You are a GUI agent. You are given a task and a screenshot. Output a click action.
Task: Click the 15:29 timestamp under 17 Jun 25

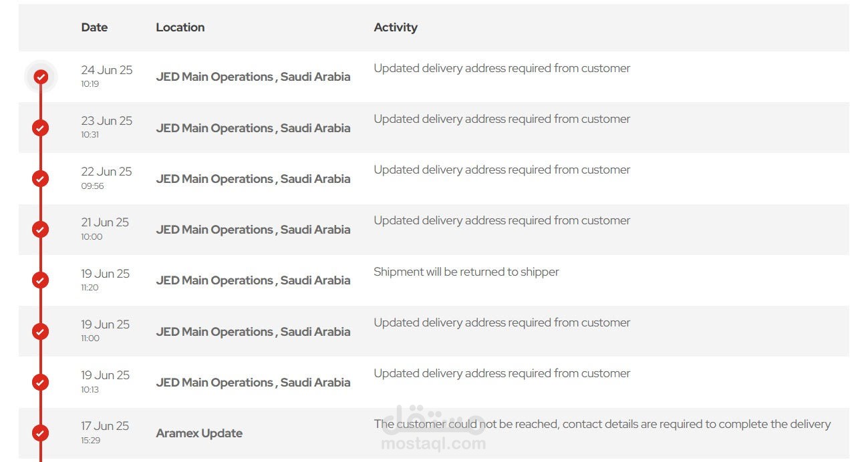[x=91, y=440]
